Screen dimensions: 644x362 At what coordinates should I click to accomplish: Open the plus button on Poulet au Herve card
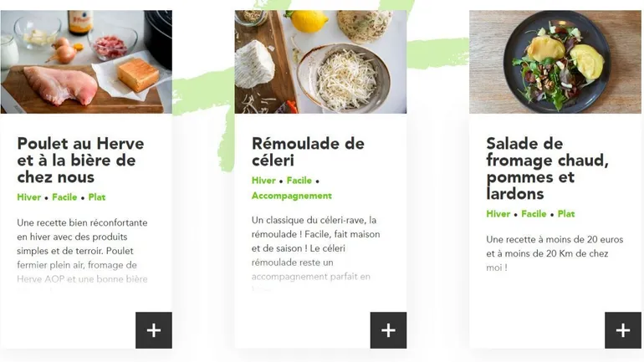(154, 330)
